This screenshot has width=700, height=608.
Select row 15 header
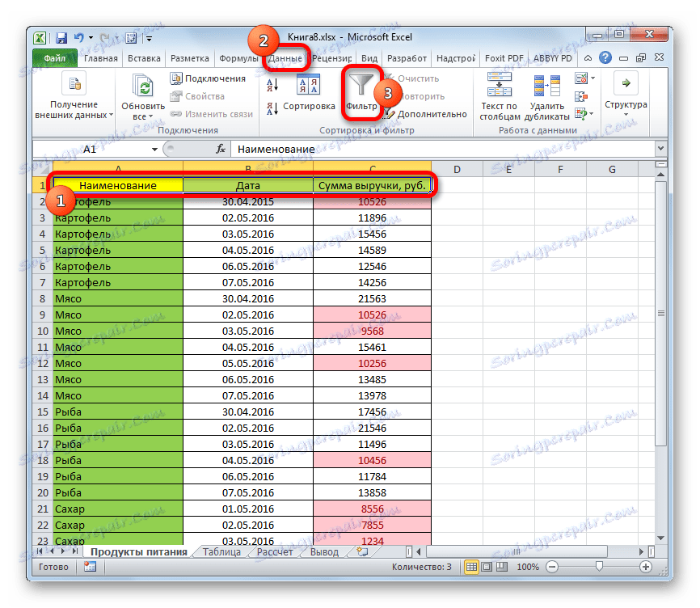pyautogui.click(x=42, y=412)
